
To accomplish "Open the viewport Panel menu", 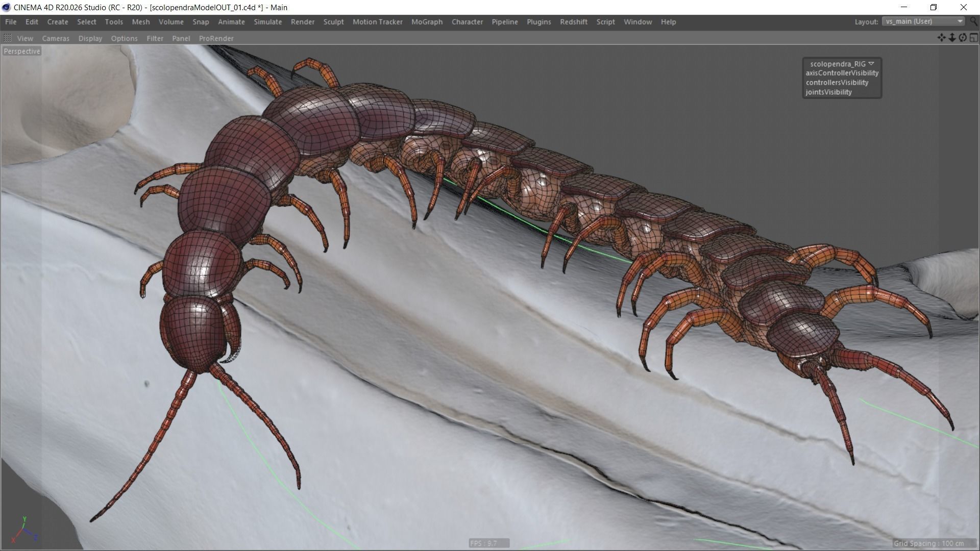I will coord(181,38).
